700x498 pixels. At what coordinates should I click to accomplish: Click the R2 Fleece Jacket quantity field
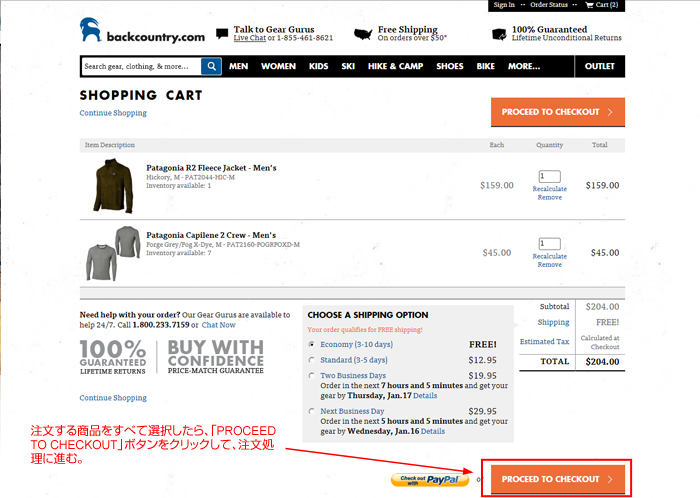(x=549, y=176)
